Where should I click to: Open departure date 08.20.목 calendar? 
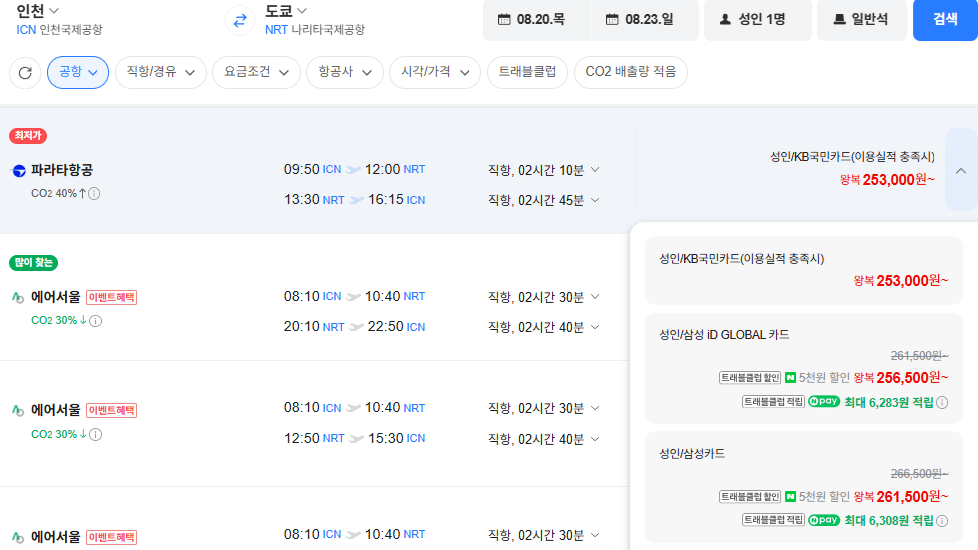[x=536, y=20]
